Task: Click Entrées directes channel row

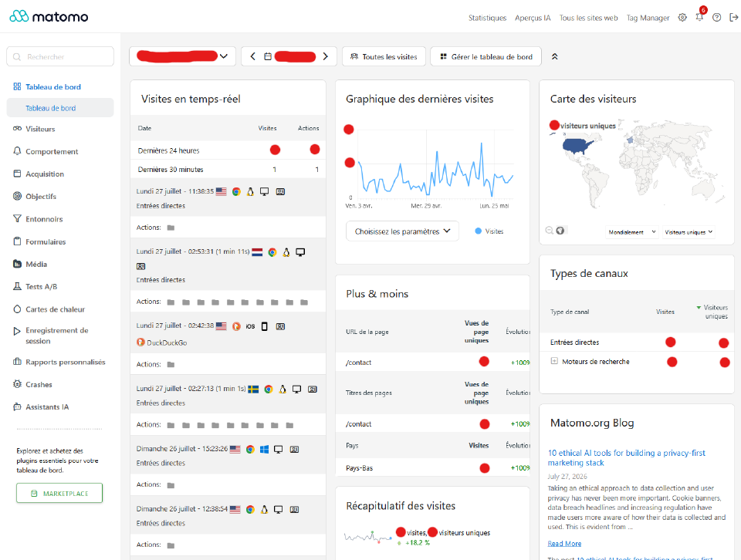Action: [x=637, y=342]
